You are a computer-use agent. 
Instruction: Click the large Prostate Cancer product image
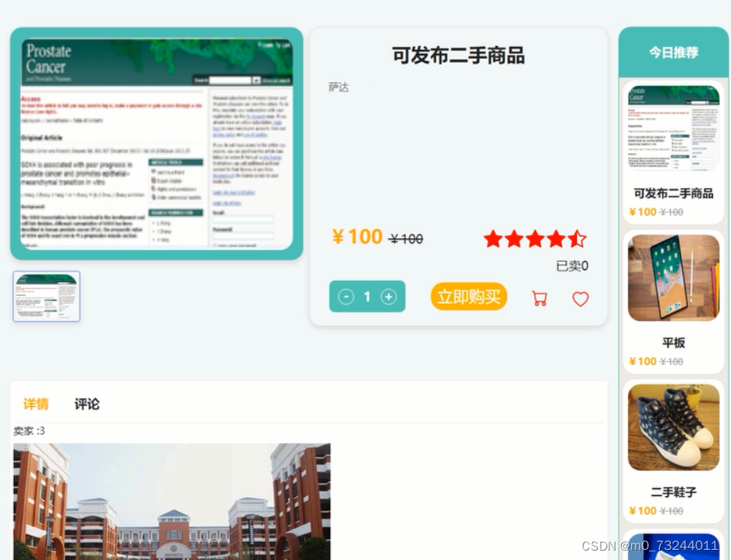(157, 144)
